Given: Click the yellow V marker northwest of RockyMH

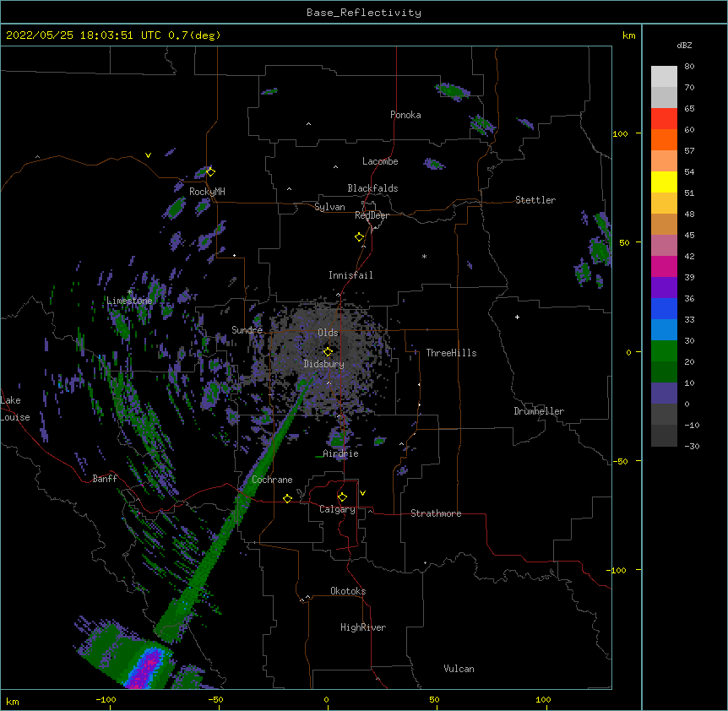Looking at the screenshot, I should [x=148, y=155].
